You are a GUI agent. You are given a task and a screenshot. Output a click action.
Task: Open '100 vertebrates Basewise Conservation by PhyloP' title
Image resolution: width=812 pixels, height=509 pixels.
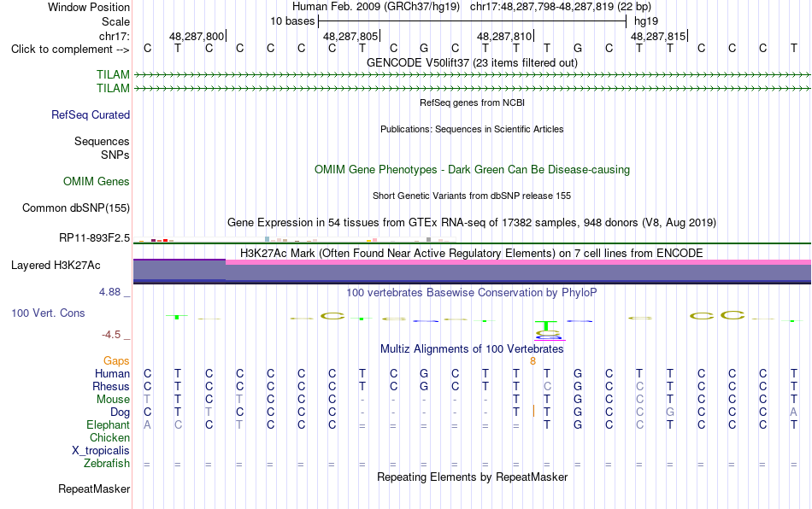(x=472, y=293)
